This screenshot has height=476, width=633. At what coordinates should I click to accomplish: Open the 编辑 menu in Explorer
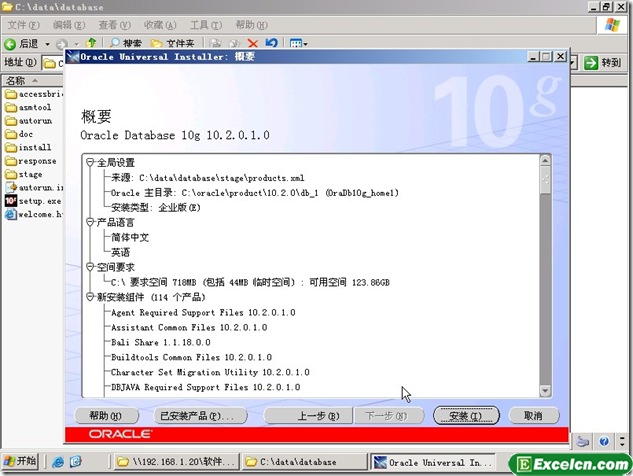(x=69, y=25)
